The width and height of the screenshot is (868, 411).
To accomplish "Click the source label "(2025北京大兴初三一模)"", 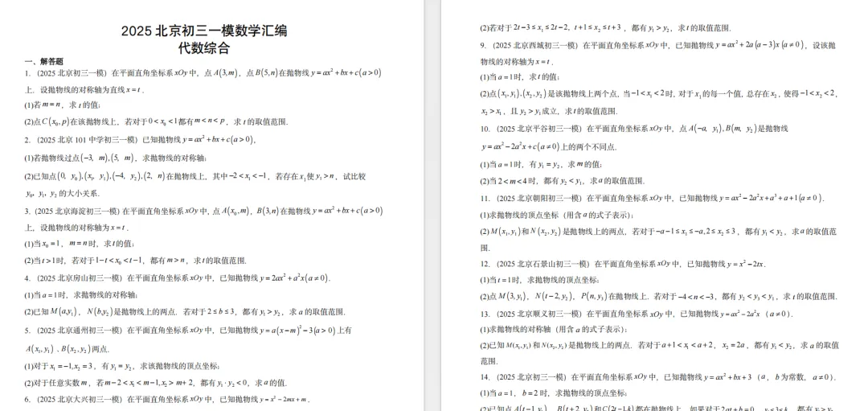I will [79, 400].
